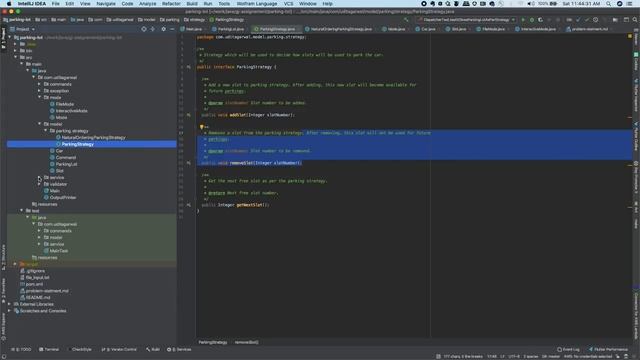Open the Refactor menu
Viewport: 640px width, 360px height.
[x=171, y=4]
